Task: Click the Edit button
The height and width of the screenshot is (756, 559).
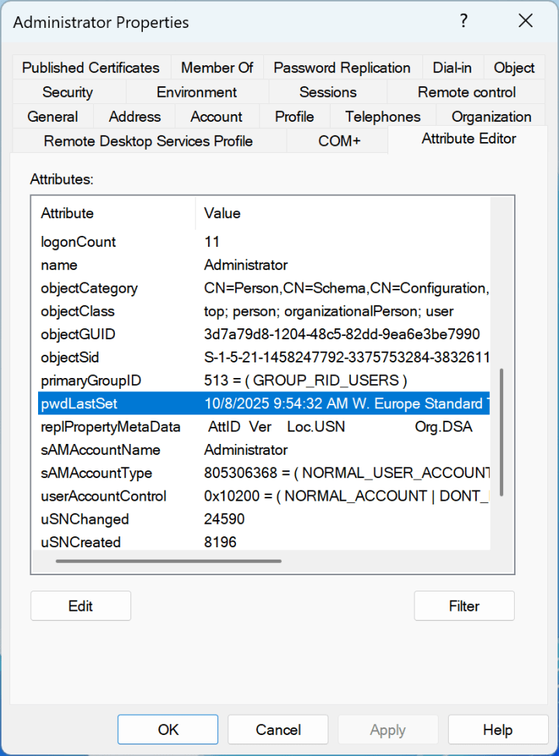Action: pos(80,605)
